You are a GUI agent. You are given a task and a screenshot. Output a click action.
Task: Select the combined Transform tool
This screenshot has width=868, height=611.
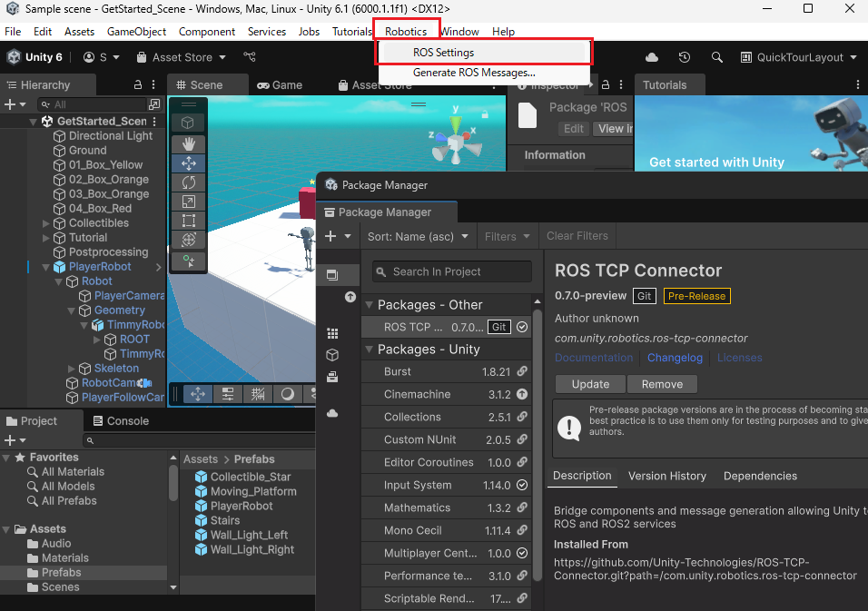pyautogui.click(x=187, y=239)
